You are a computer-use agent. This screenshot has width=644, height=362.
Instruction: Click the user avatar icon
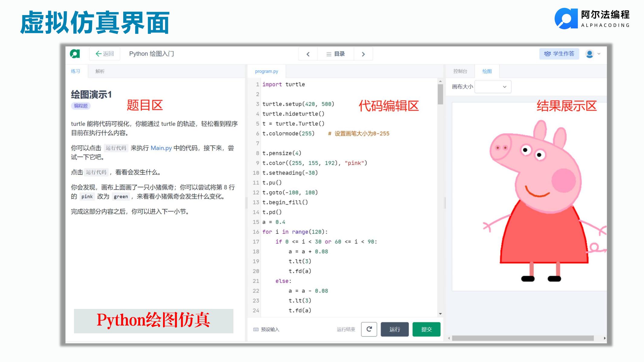point(589,54)
